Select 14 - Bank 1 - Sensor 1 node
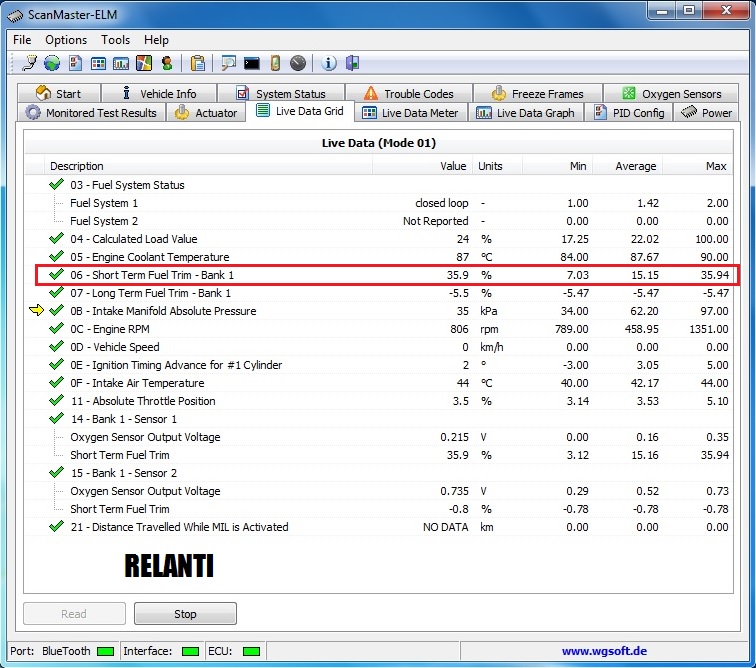The width and height of the screenshot is (756, 668). click(123, 419)
